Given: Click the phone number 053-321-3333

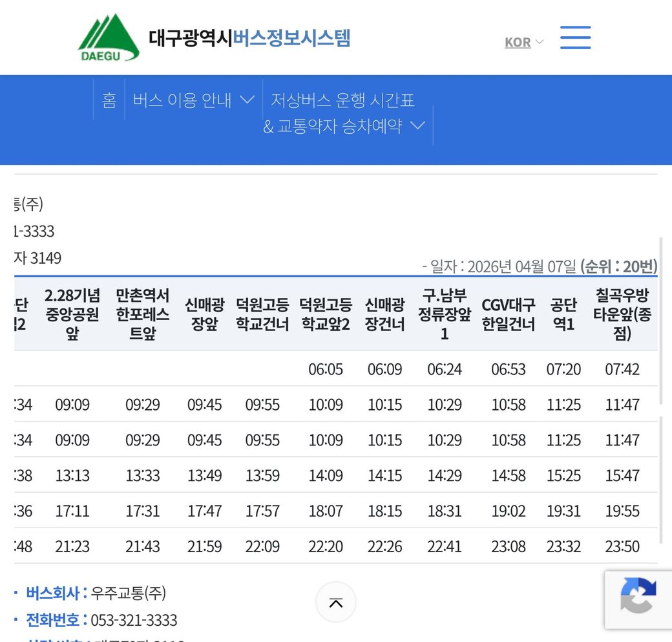Looking at the screenshot, I should coord(134,621).
